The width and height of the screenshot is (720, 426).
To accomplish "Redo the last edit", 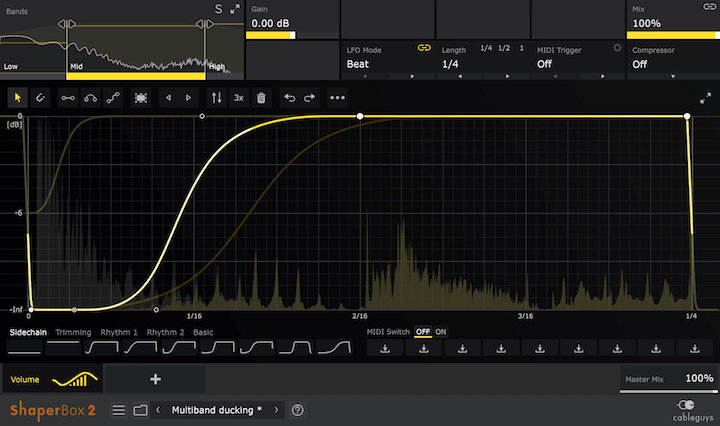I will click(x=309, y=98).
